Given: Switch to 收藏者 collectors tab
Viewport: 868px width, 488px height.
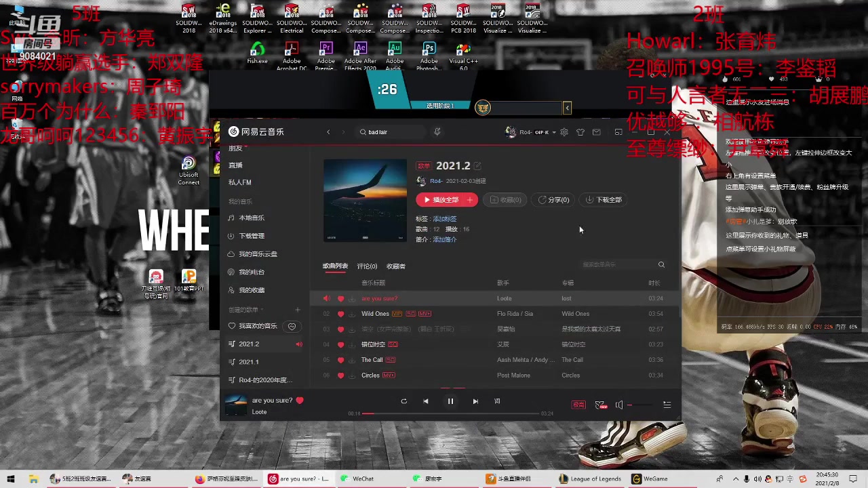Looking at the screenshot, I should coord(396,266).
